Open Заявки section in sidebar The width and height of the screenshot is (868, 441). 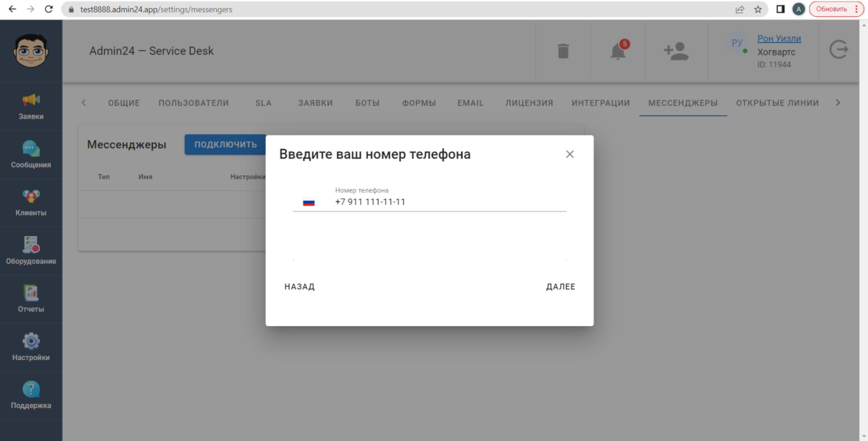tap(31, 106)
